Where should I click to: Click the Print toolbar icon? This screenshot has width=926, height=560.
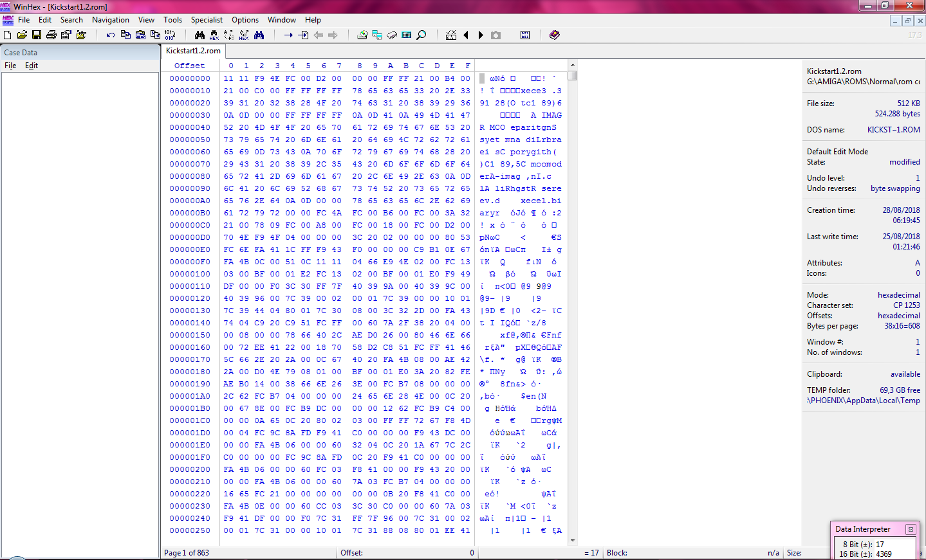(51, 35)
